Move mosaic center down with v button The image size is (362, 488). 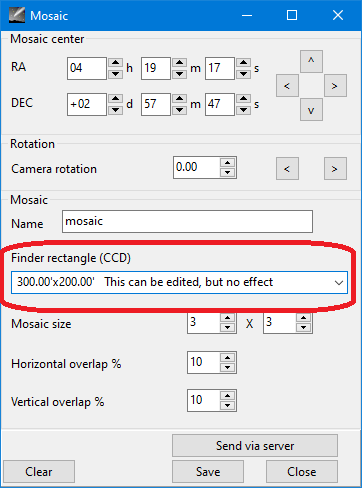tap(311, 110)
